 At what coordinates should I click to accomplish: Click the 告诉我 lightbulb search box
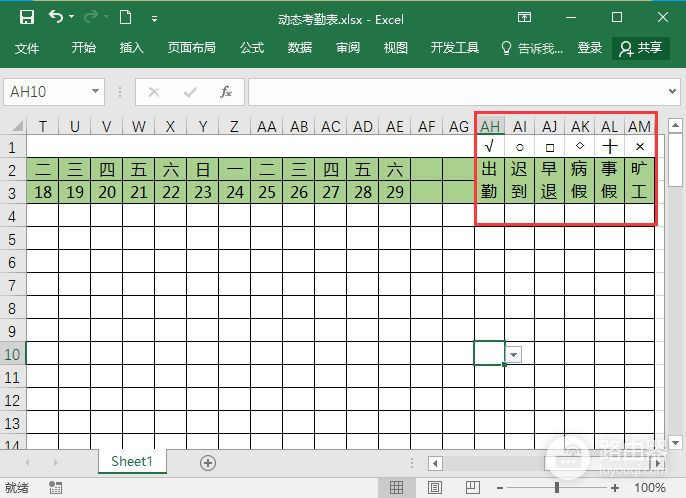[x=532, y=48]
